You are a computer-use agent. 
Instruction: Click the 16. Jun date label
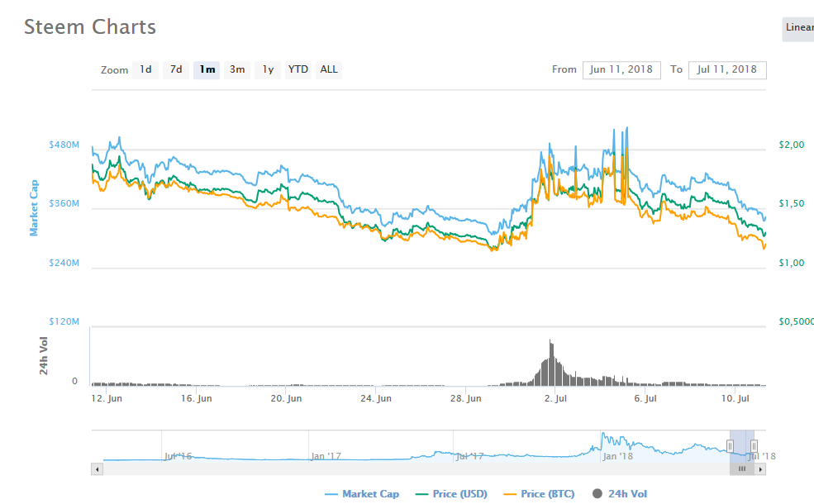coord(196,398)
